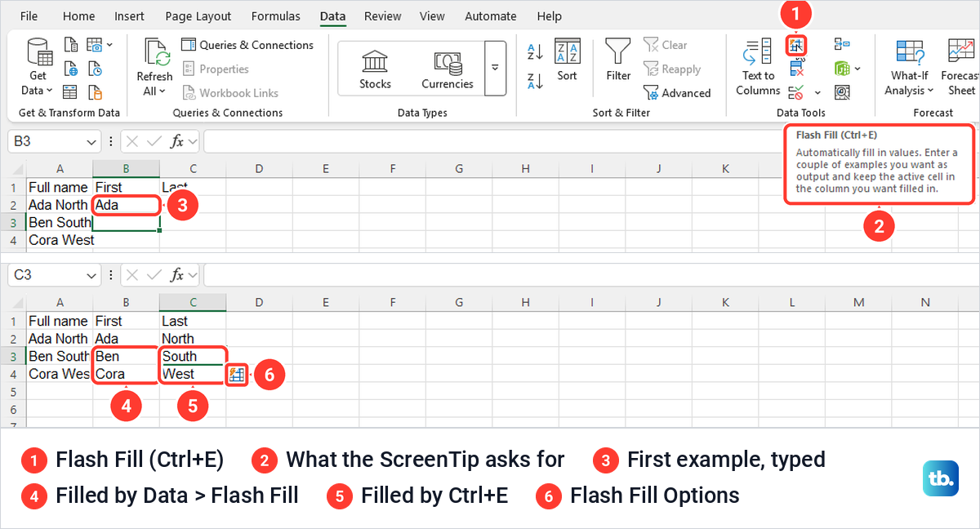Image resolution: width=980 pixels, height=529 pixels.
Task: Click the Recent Sources clock icon
Action: (x=95, y=69)
